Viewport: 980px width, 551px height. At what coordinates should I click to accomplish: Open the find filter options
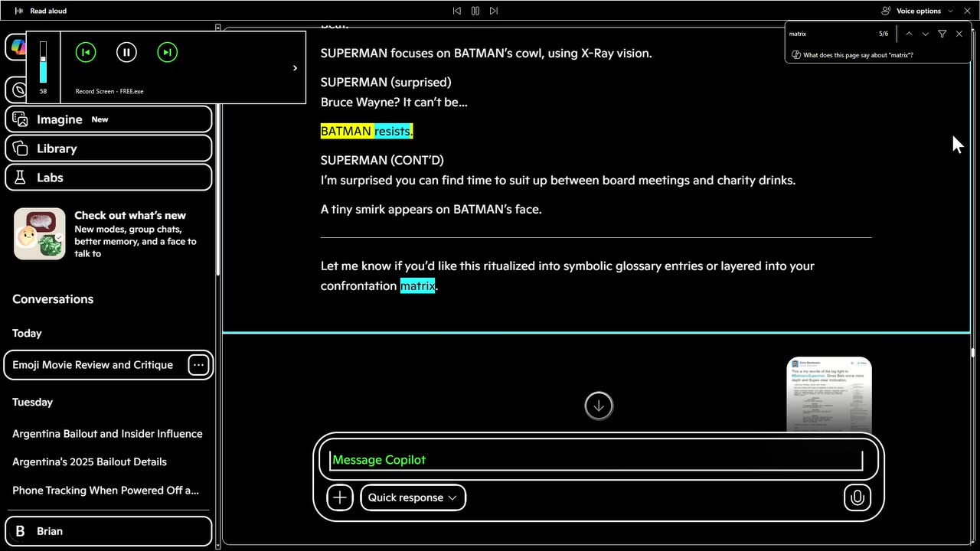942,34
